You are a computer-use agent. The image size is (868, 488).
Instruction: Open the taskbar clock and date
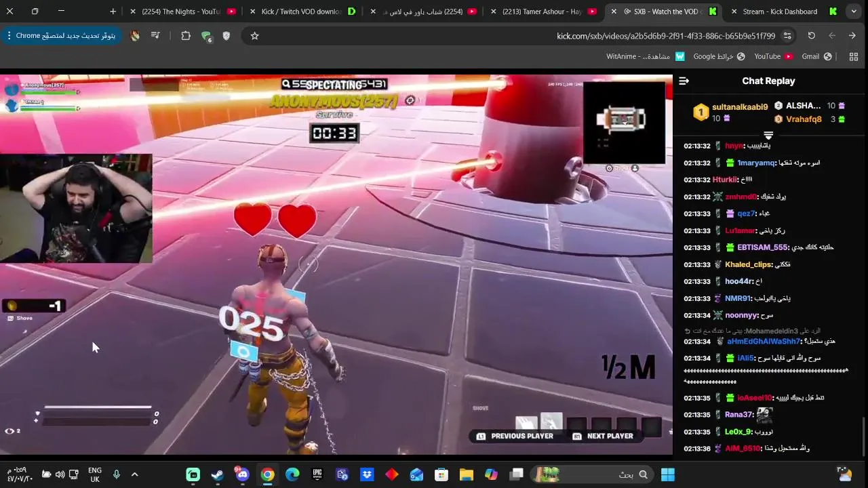19,474
